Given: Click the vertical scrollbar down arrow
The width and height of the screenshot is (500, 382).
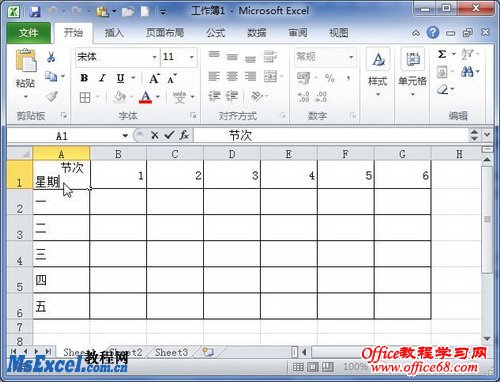Looking at the screenshot, I should [x=487, y=339].
